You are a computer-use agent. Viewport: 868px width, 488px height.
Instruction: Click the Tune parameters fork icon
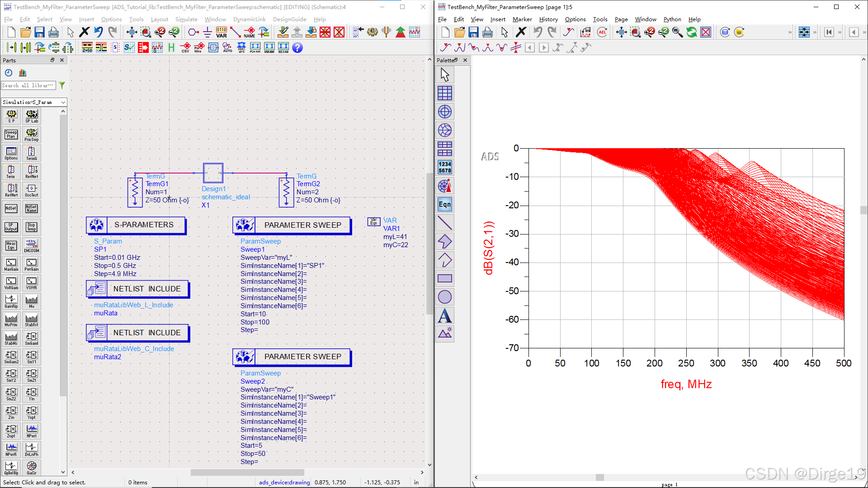point(386,32)
